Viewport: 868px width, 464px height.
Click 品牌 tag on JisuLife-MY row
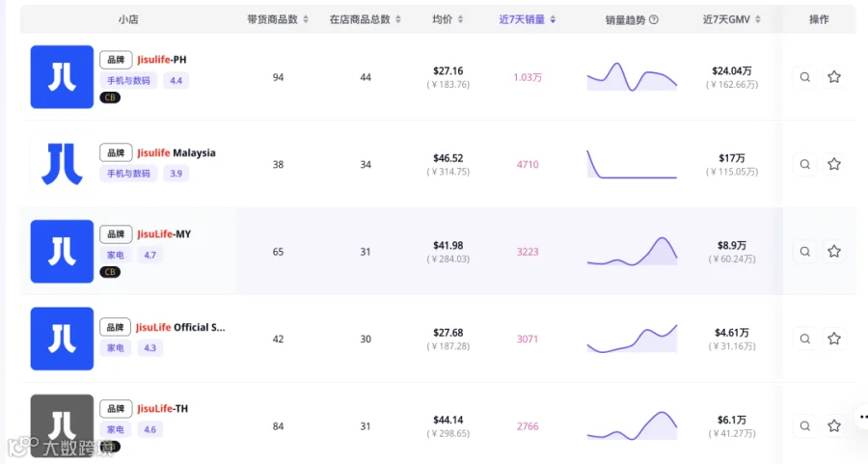[x=116, y=234]
